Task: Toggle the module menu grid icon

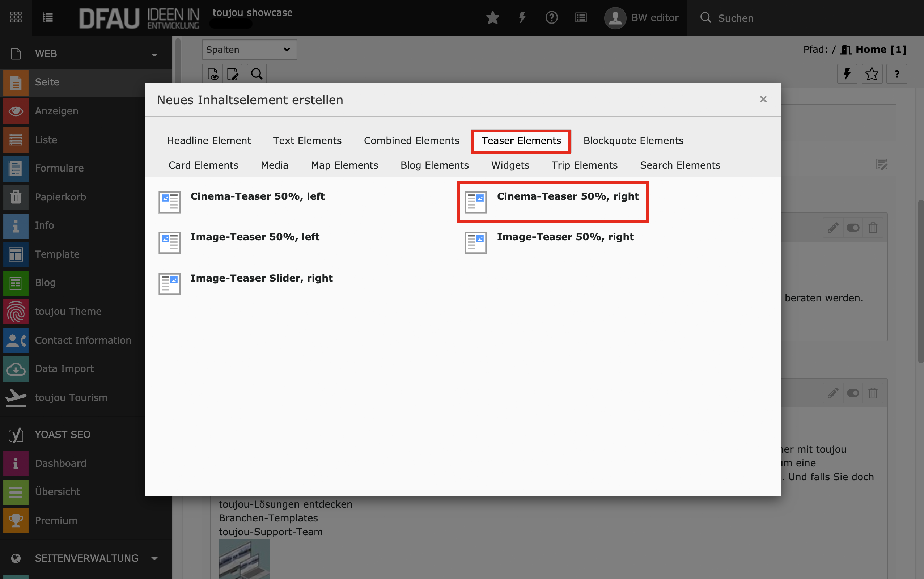Action: point(16,18)
